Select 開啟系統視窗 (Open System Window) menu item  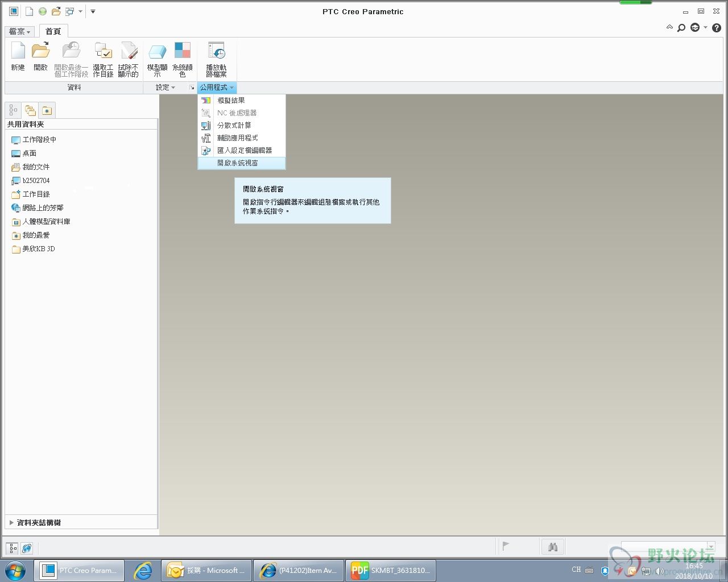pos(242,163)
